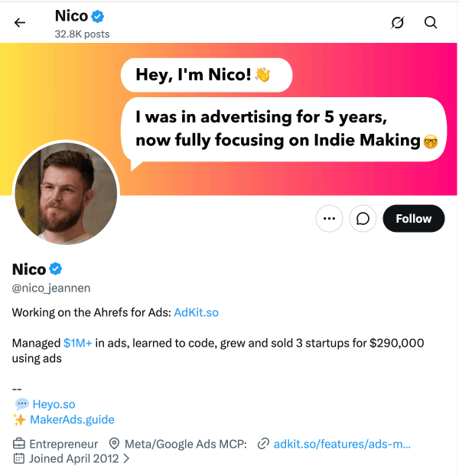
Task: Visit Heyo.so link
Action: coord(54,404)
